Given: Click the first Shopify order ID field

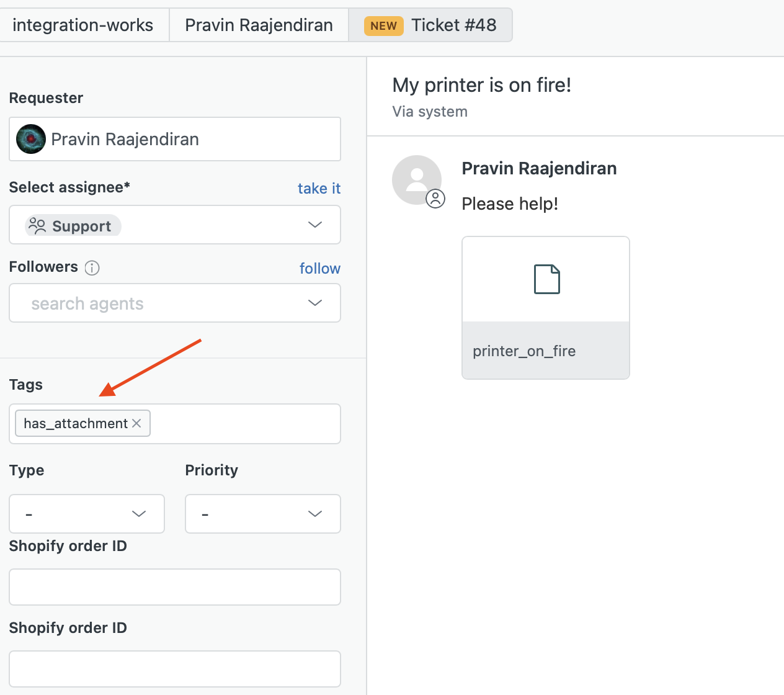Looking at the screenshot, I should (175, 587).
